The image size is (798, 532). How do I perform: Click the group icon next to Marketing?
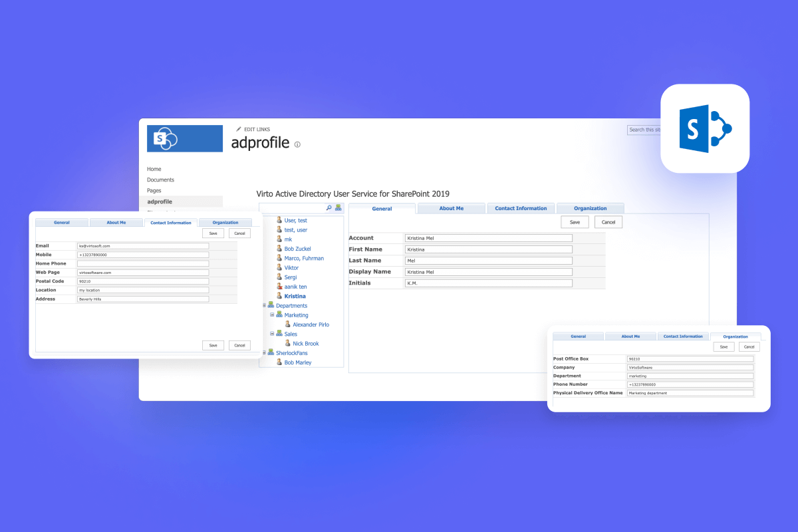[279, 315]
